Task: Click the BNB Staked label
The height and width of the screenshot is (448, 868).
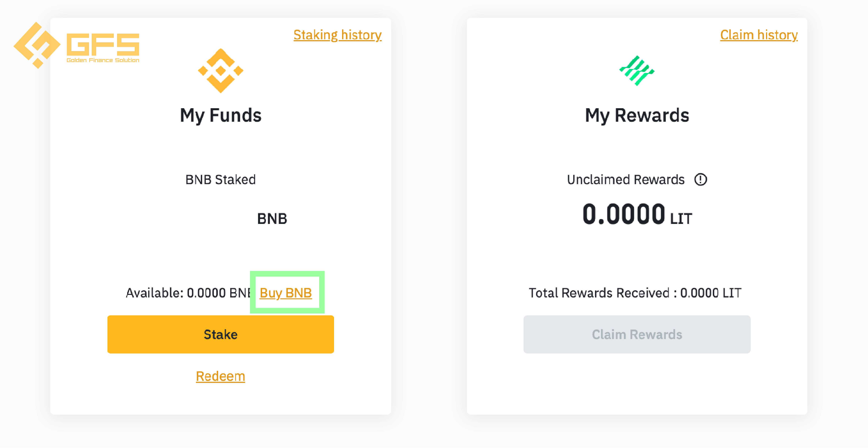Action: click(x=220, y=179)
